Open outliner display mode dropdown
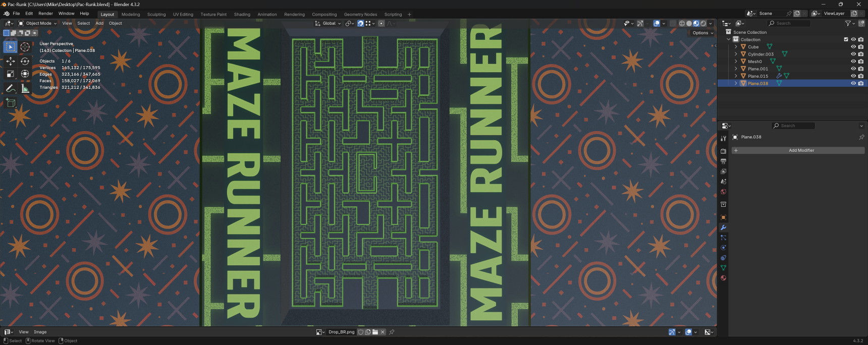This screenshot has height=345, width=868. 740,23
